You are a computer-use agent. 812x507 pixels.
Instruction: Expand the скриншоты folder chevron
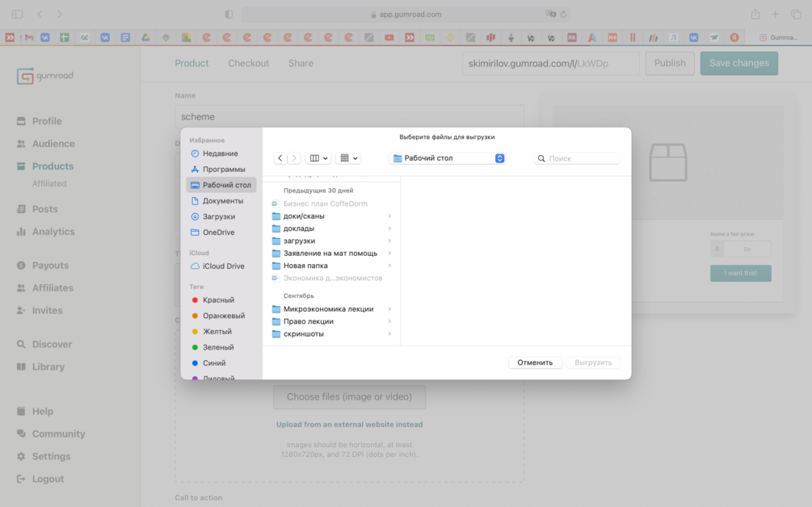tap(389, 334)
